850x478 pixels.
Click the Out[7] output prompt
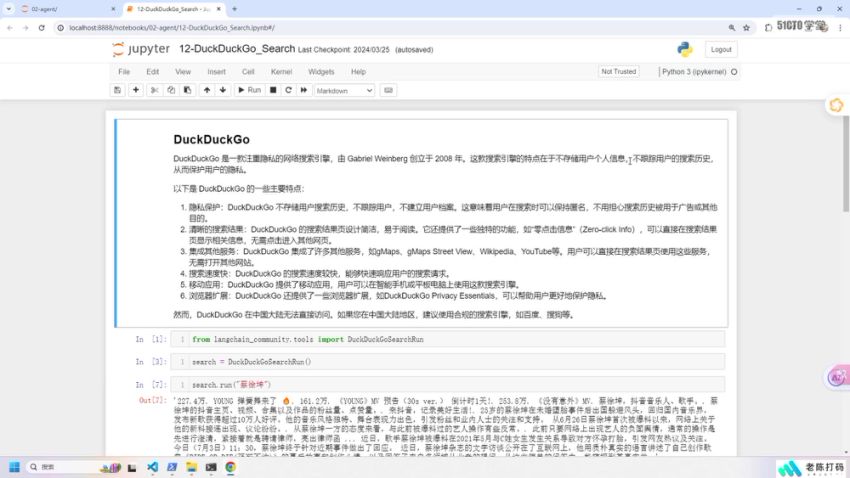click(x=152, y=401)
